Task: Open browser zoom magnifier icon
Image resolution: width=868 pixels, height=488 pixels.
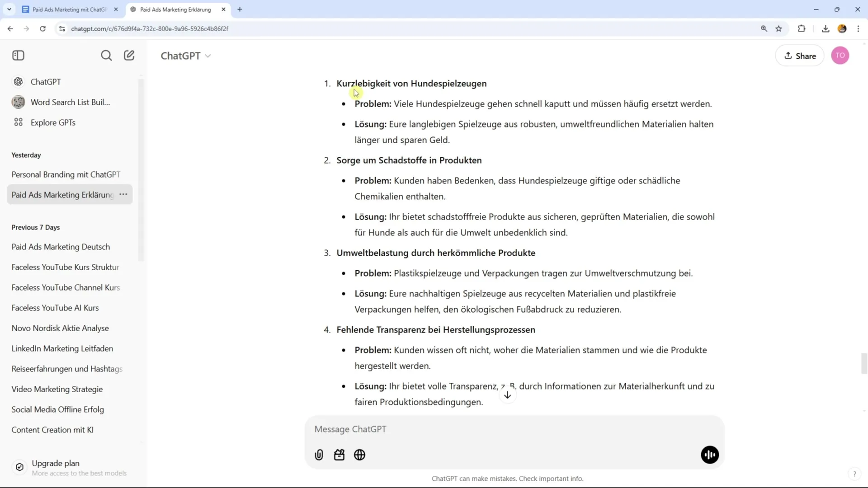Action: coord(764,28)
